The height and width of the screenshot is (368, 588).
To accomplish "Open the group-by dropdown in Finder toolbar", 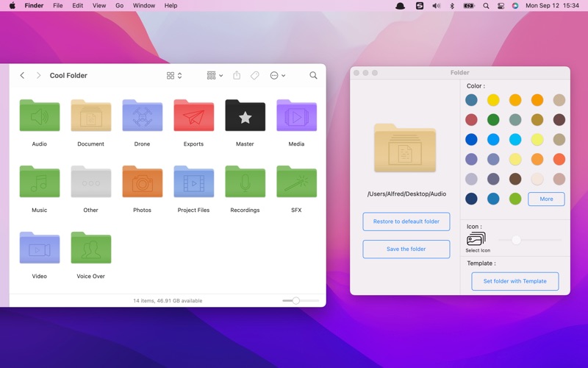I will pos(215,76).
